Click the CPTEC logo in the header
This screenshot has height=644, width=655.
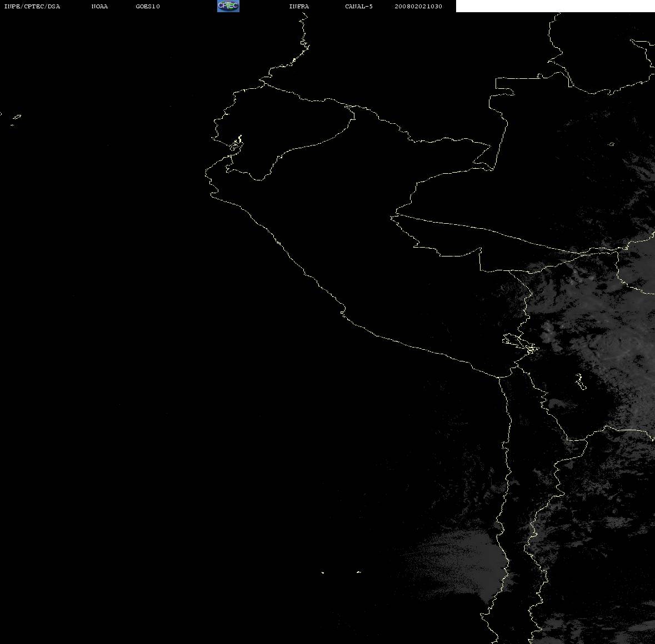point(228,6)
